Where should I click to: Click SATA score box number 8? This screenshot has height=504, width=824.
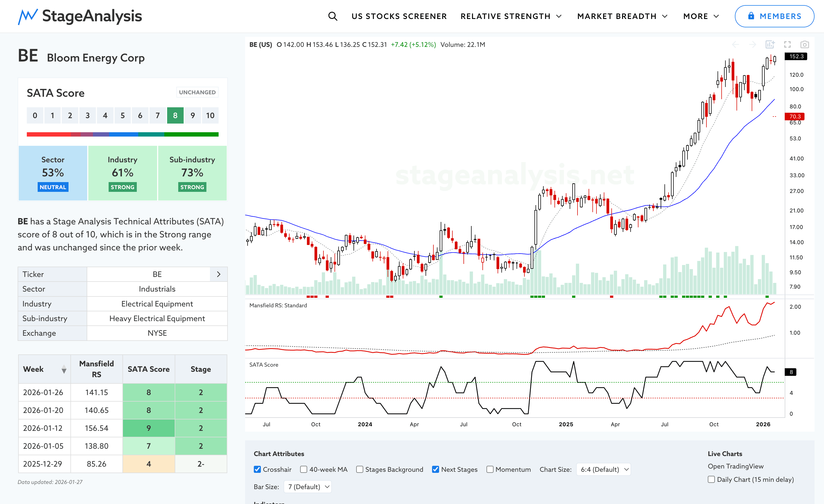point(175,115)
